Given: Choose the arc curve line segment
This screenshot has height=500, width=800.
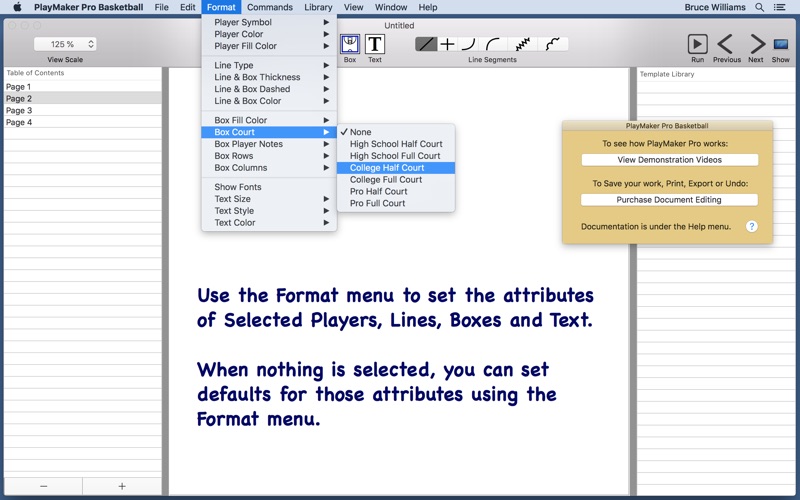Looking at the screenshot, I should [493, 44].
